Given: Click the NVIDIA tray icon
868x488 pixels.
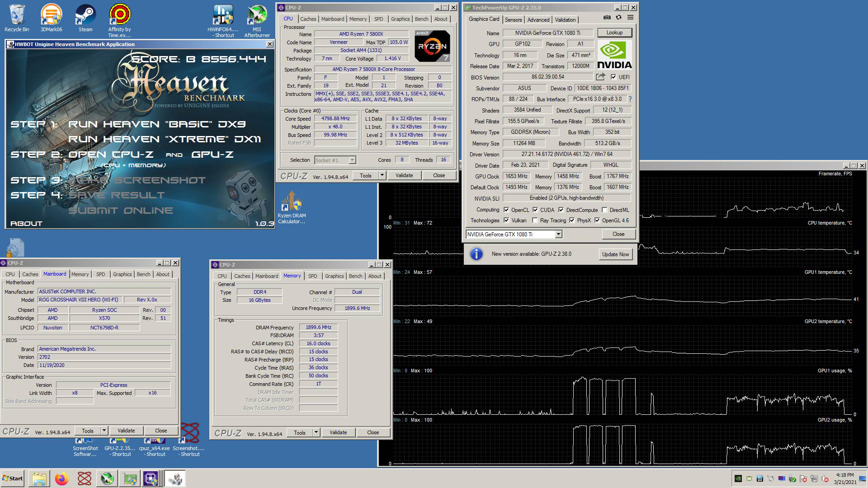Looking at the screenshot, I should point(738,479).
